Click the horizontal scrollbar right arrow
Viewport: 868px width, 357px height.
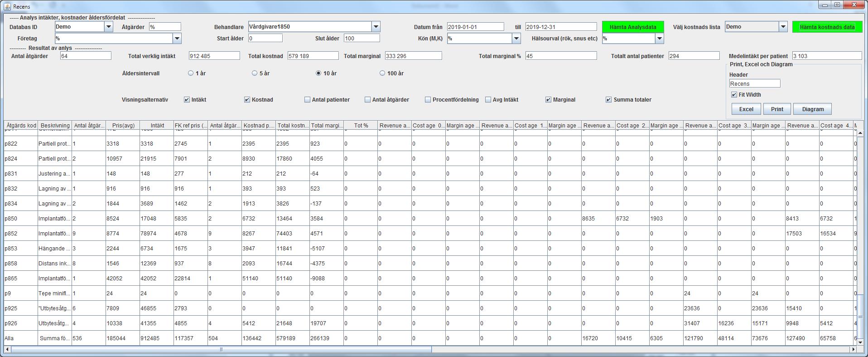coord(853,349)
